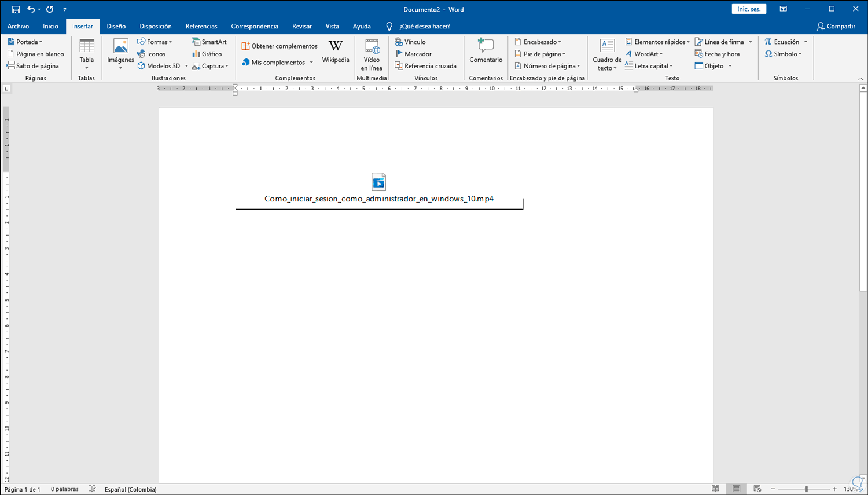The width and height of the screenshot is (868, 495).
Task: Switch to the Vista tab
Action: coord(332,26)
